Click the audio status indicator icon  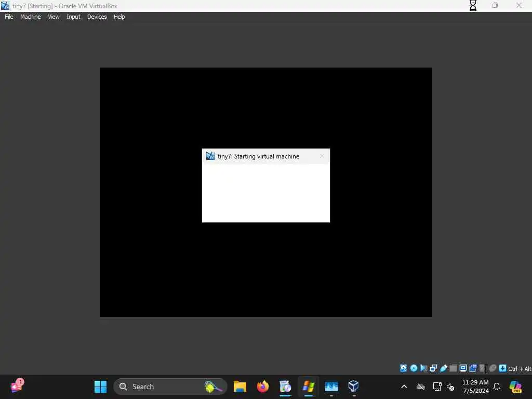pos(423,368)
